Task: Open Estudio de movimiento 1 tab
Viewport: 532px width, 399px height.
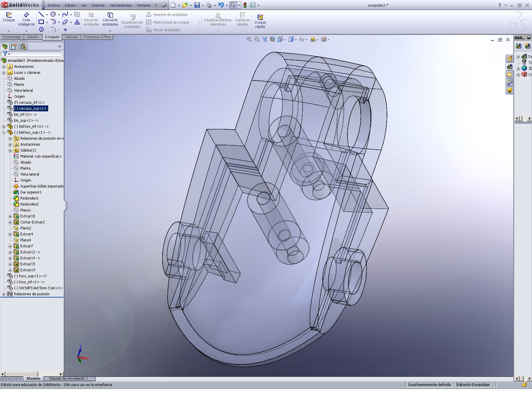Action: (68, 378)
